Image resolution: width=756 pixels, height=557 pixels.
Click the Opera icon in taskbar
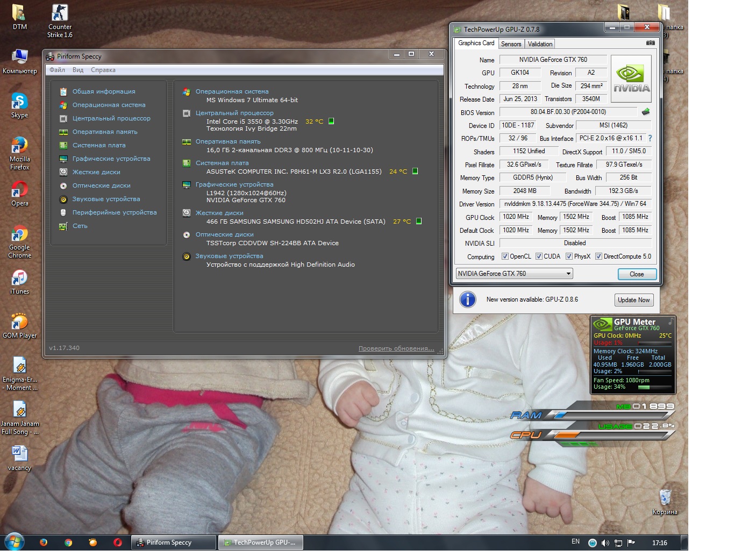point(118,542)
